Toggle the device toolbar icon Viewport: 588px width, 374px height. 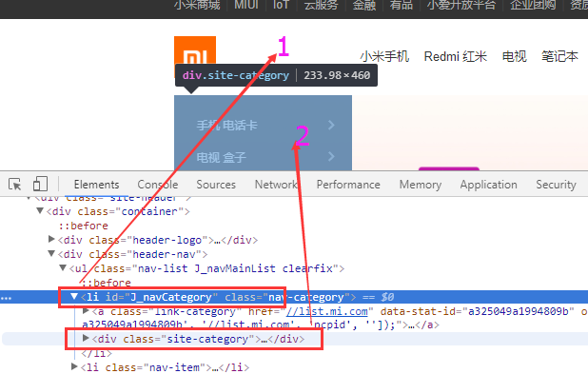click(x=40, y=185)
